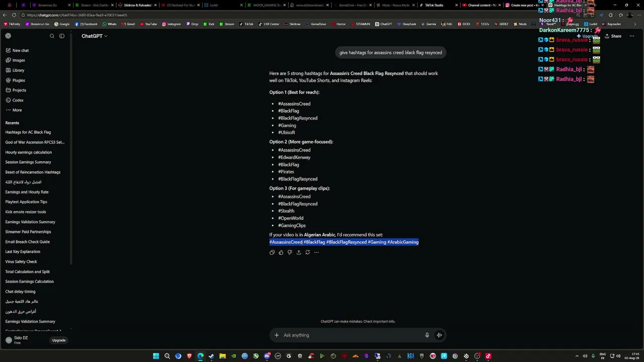Open the DeepSeek bookmark
The height and width of the screenshot is (362, 644).
(407, 24)
